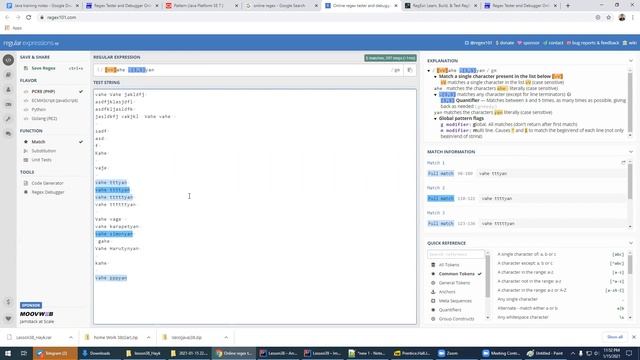
Task: Click the contact link
Action: click(x=553, y=43)
